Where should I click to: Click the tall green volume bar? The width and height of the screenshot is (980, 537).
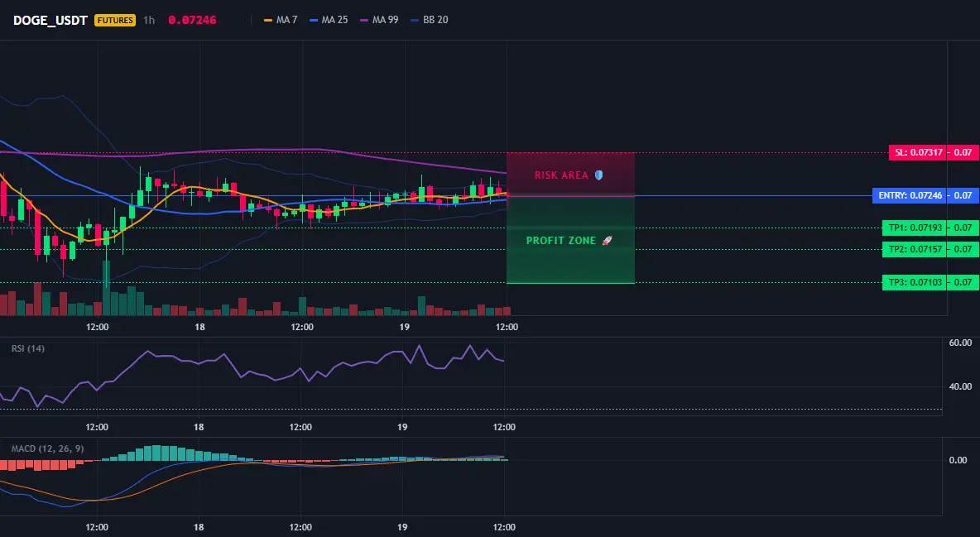106,288
